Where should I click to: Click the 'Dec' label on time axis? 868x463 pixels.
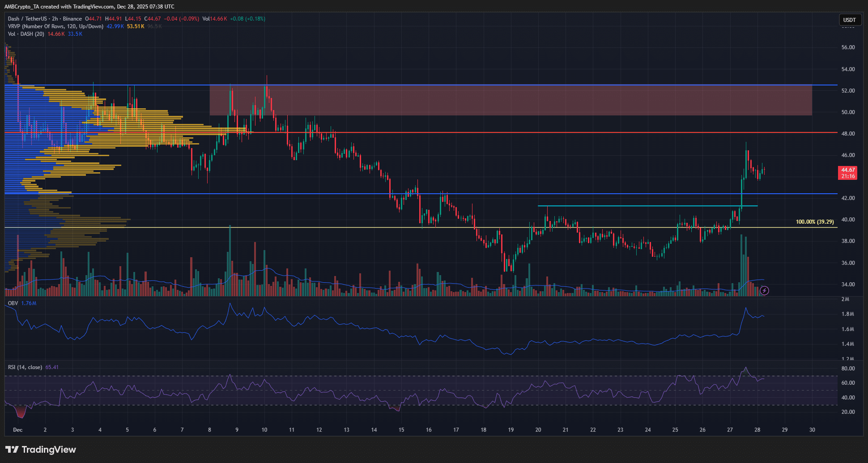point(18,430)
